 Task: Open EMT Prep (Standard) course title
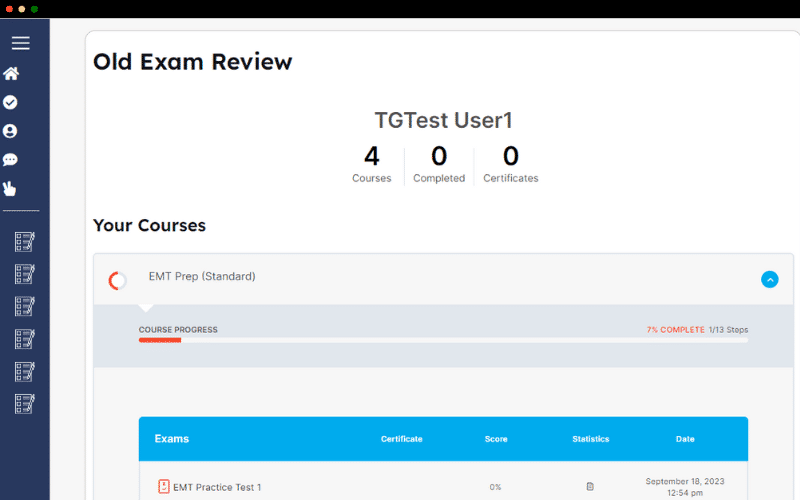pos(202,277)
